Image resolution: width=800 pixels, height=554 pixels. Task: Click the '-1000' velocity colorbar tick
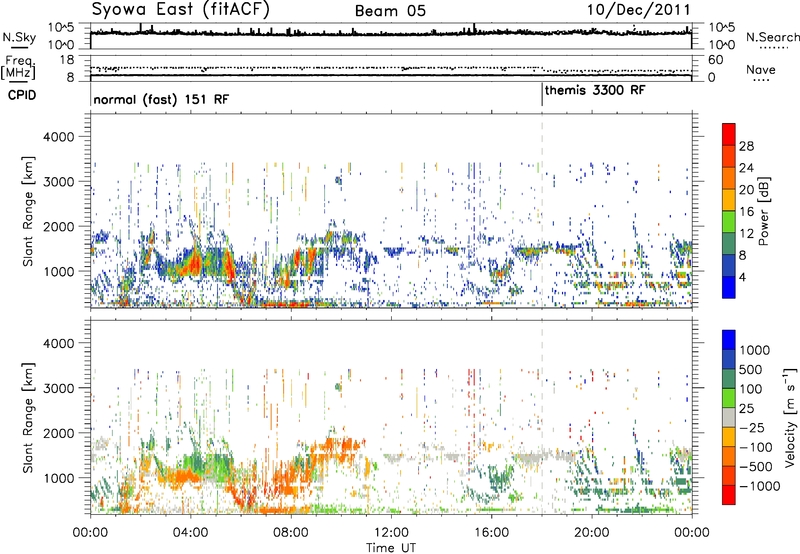click(759, 486)
